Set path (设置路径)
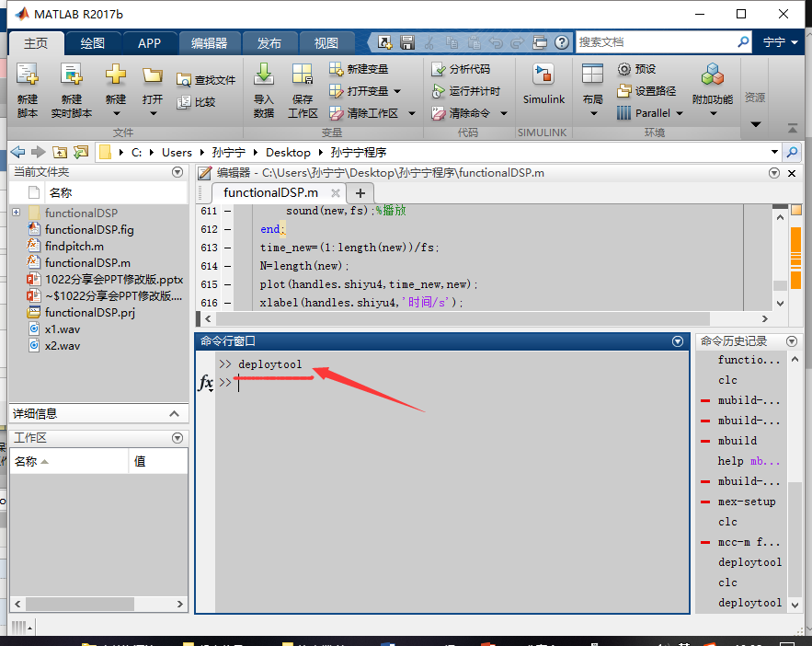 (646, 91)
